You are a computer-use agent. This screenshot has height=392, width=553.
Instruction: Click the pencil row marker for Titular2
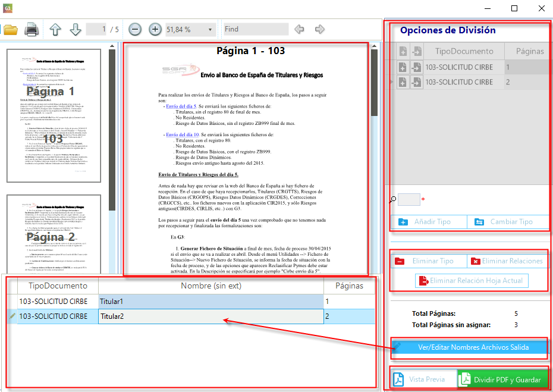pyautogui.click(x=12, y=316)
